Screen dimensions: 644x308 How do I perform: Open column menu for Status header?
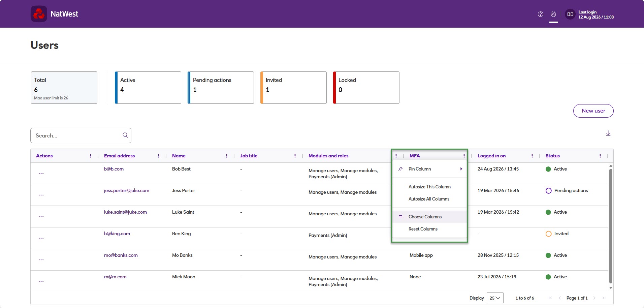[600, 156]
